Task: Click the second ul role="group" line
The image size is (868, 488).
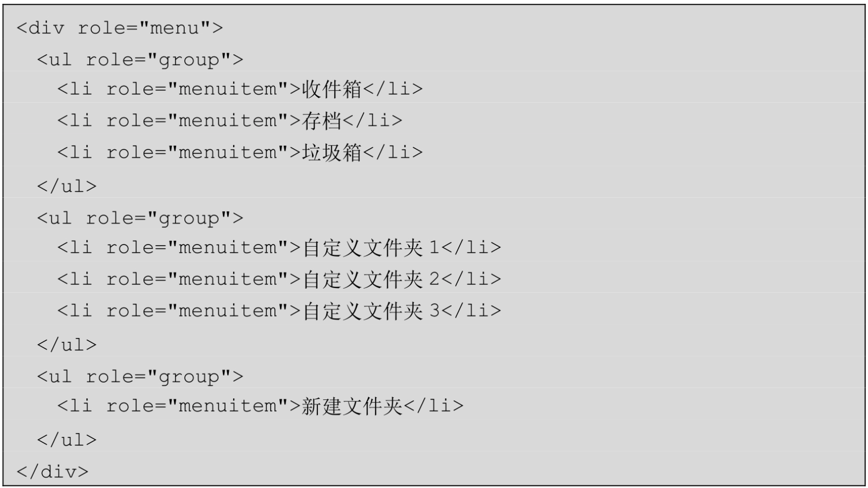Action: pyautogui.click(x=140, y=218)
